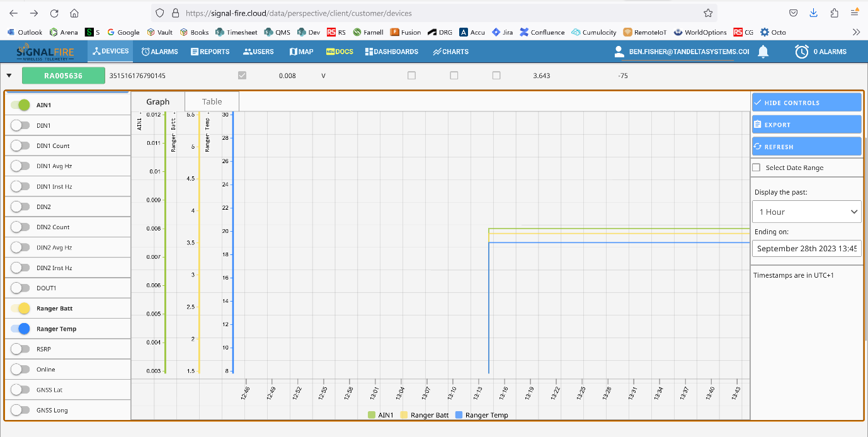868x437 pixels.
Task: Turn off the Ranger Temp toggle
Action: 20,329
